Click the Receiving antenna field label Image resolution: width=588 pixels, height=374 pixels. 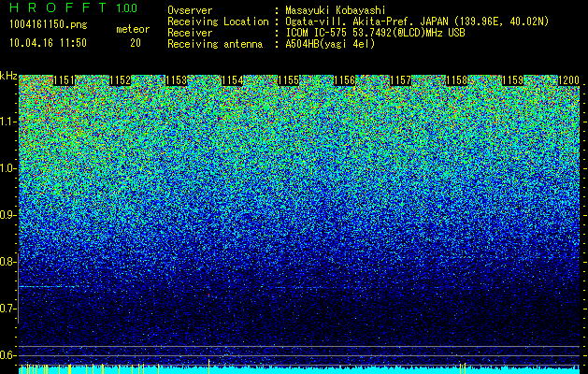click(215, 44)
